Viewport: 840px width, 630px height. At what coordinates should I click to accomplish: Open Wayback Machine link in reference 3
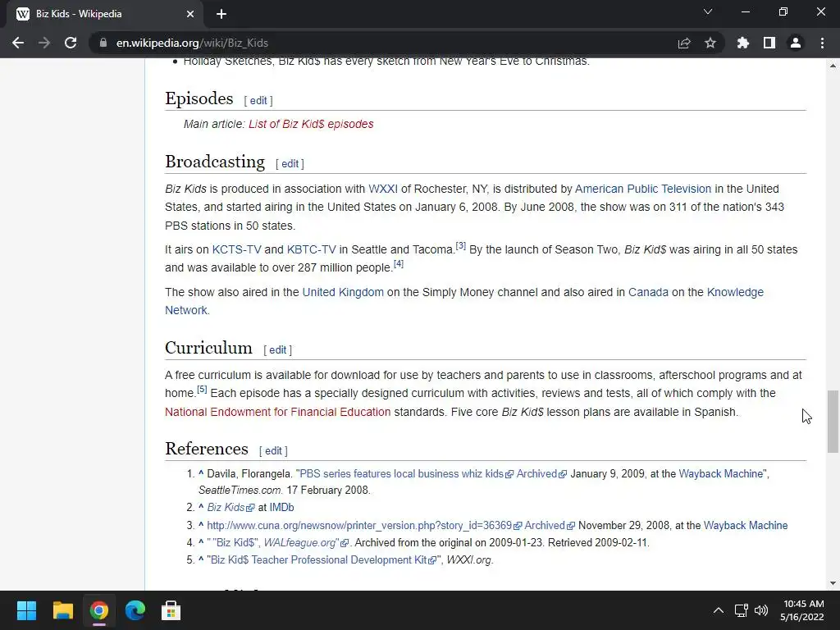point(746,526)
